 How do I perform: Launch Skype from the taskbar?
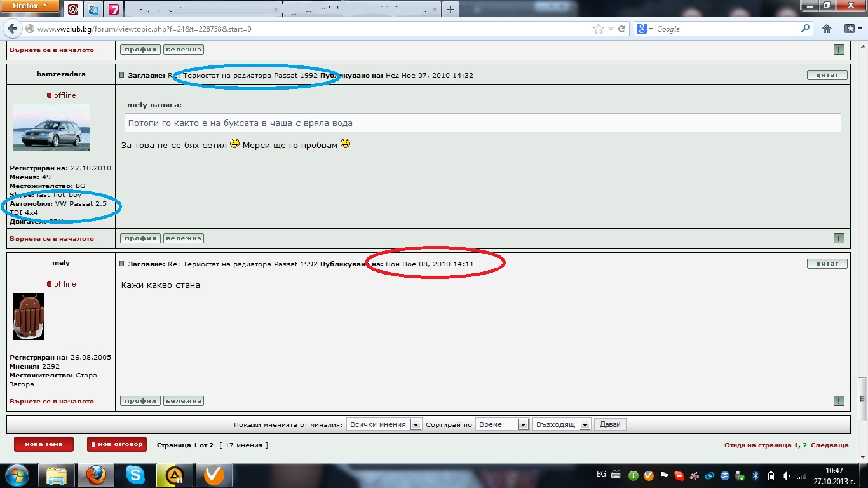pos(135,475)
